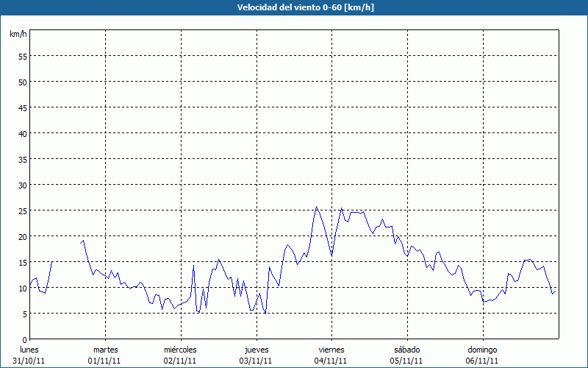Click the highest wind speed peak before viernes

click(316, 207)
